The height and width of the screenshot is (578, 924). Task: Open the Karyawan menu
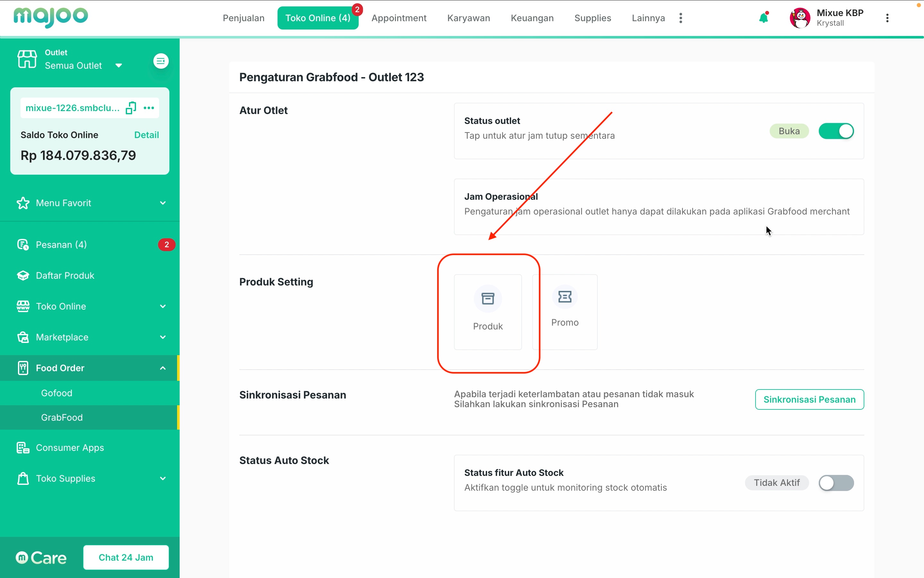coord(468,18)
